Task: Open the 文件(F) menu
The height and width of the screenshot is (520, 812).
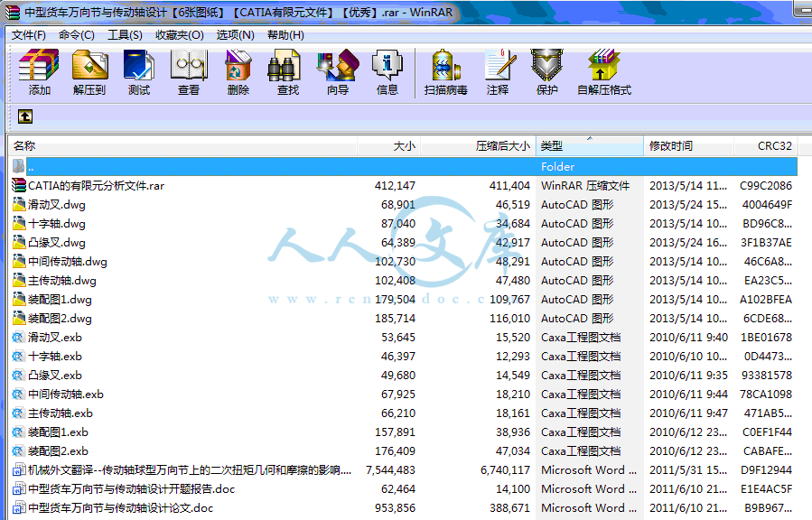Action: pos(29,35)
